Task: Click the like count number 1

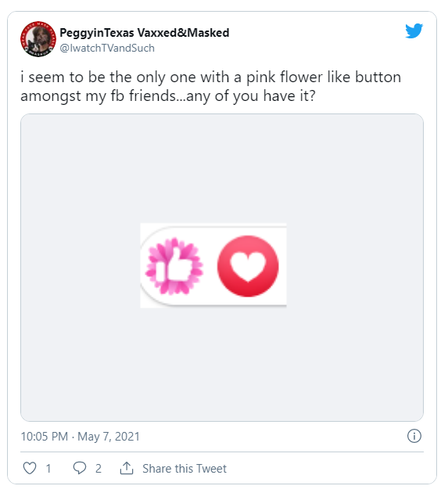Action: pos(48,469)
